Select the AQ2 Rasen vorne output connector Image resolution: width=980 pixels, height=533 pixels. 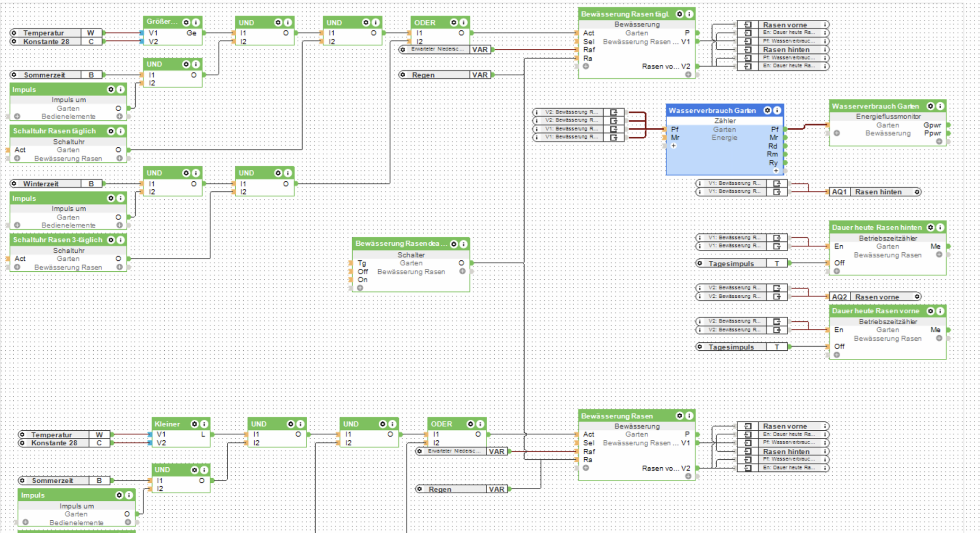pos(875,297)
